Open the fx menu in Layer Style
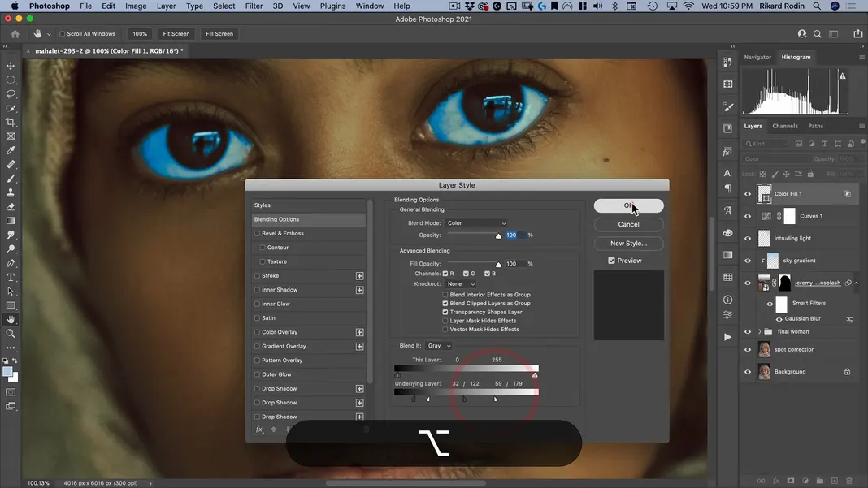 [259, 430]
